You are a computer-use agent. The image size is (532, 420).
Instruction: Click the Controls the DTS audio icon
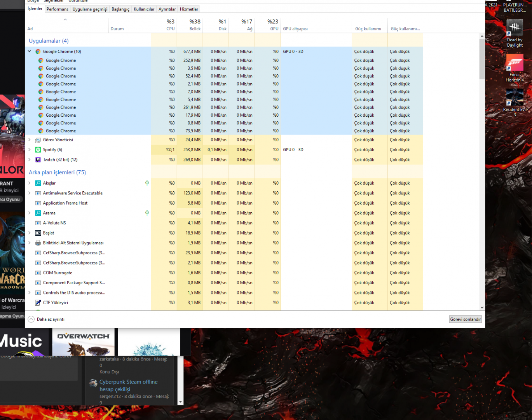(38, 293)
